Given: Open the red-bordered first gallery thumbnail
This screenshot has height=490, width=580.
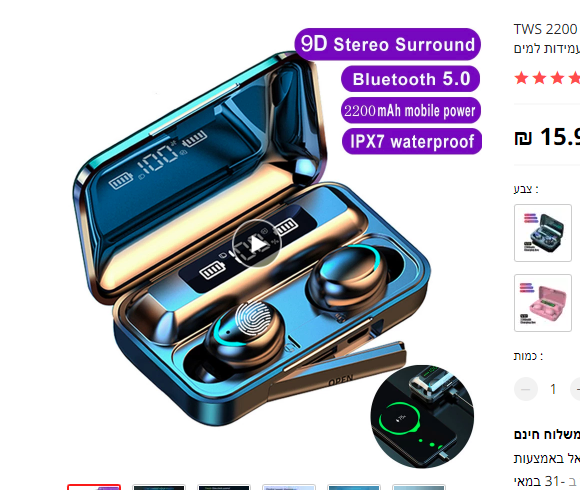Looking at the screenshot, I should 94,487.
